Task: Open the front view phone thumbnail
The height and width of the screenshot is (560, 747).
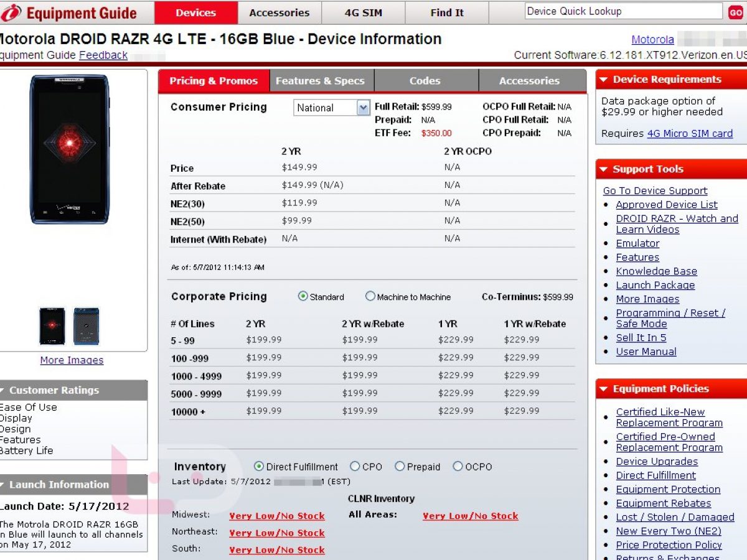Action: click(52, 326)
